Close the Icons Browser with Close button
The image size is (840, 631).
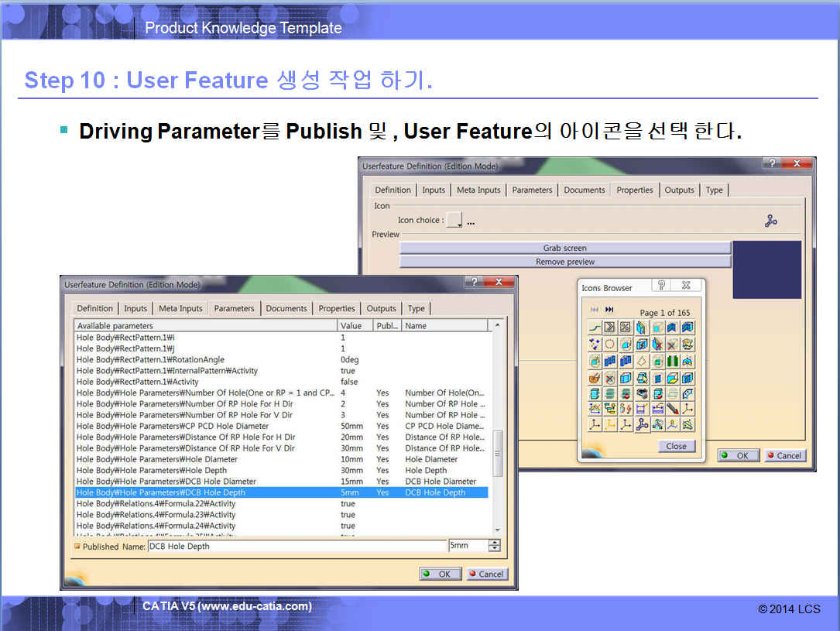tap(676, 446)
